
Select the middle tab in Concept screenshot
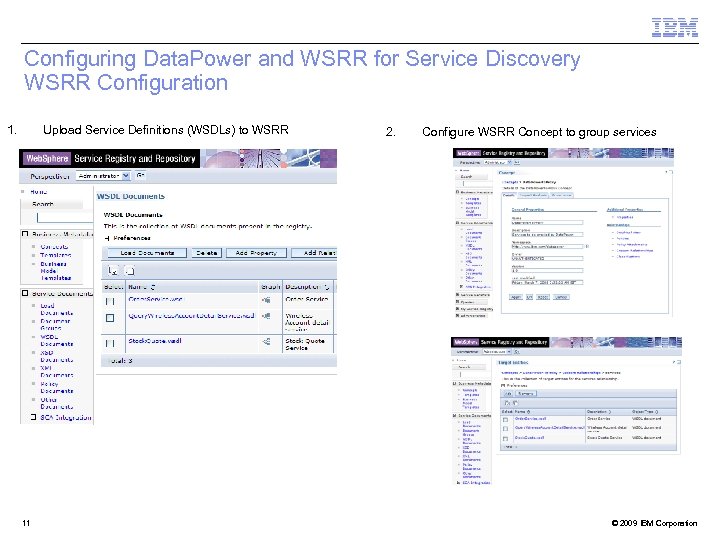(533, 195)
